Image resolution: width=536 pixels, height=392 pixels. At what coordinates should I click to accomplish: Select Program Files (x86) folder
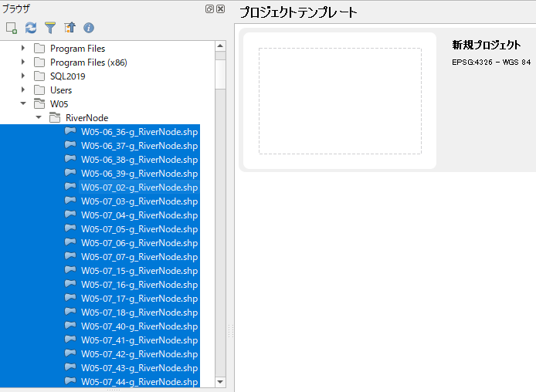click(87, 63)
